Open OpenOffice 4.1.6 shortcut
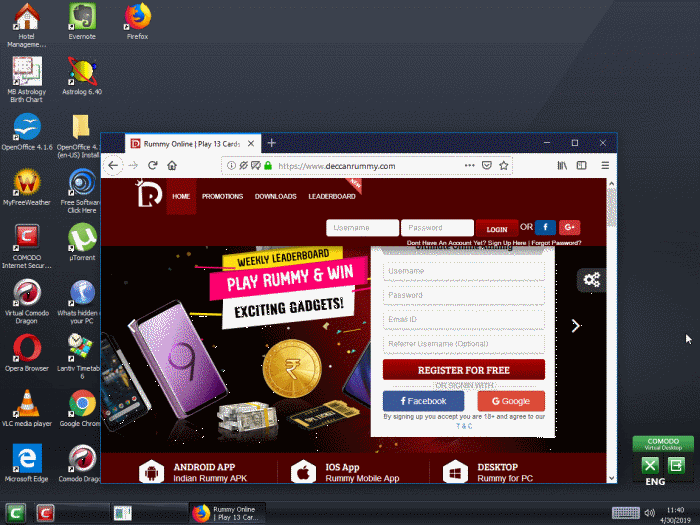 27,132
